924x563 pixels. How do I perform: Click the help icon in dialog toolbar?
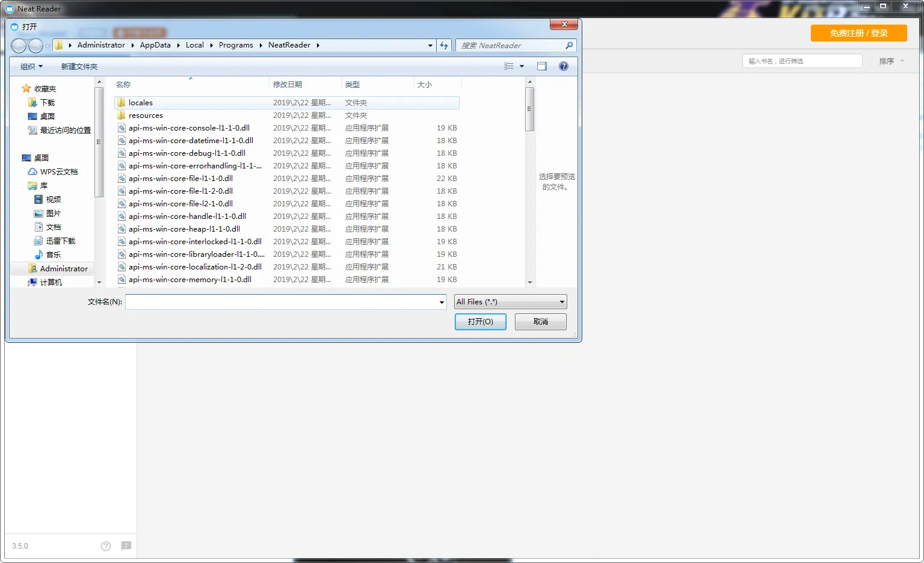coord(563,66)
